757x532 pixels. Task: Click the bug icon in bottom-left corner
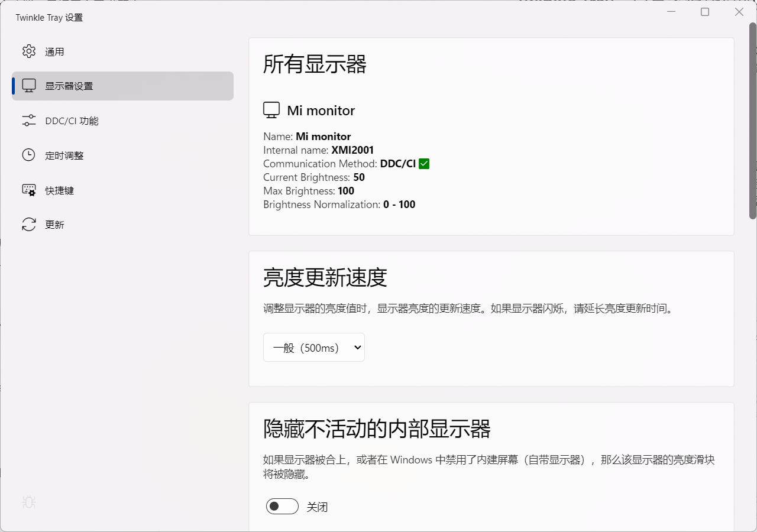(x=28, y=502)
